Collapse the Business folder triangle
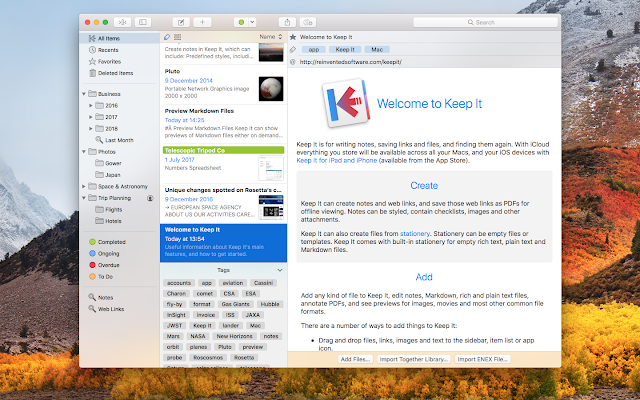The height and width of the screenshot is (400, 640). (x=84, y=94)
